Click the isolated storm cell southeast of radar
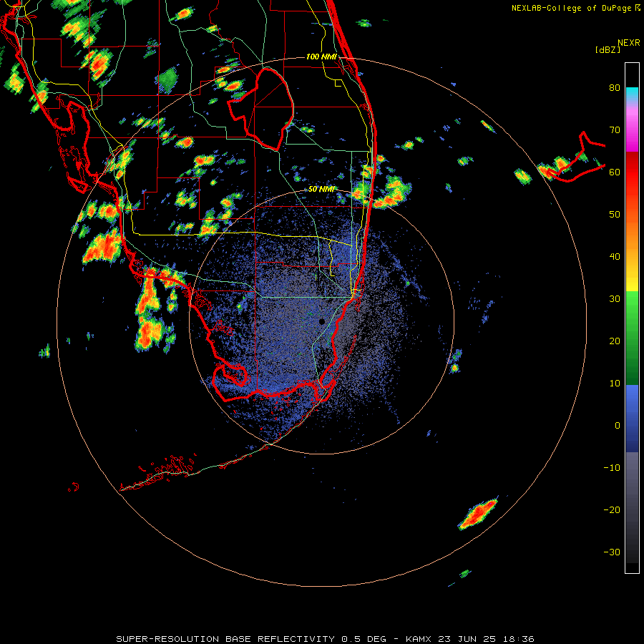This screenshot has height=644, width=644. tap(479, 513)
